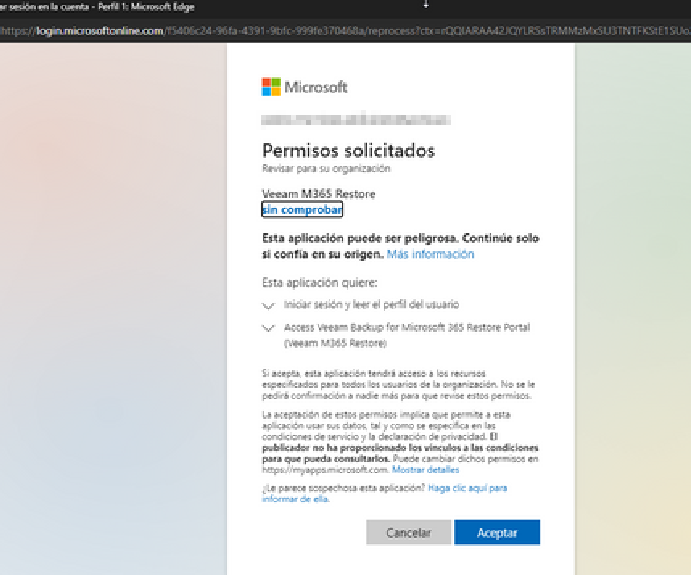The height and width of the screenshot is (575, 691).
Task: Expand 'Access Veeam Backup for Microsoft 365' permission
Action: point(268,328)
